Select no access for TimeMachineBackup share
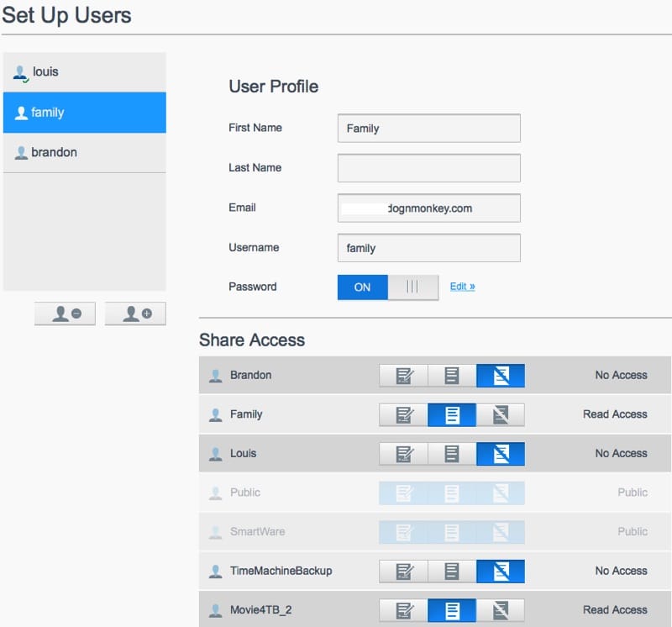The image size is (672, 627). (x=501, y=572)
